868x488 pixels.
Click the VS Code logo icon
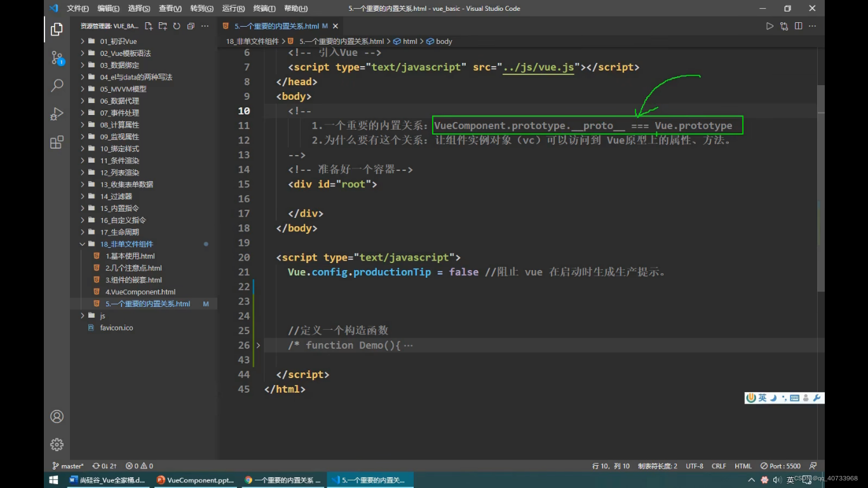[x=53, y=8]
